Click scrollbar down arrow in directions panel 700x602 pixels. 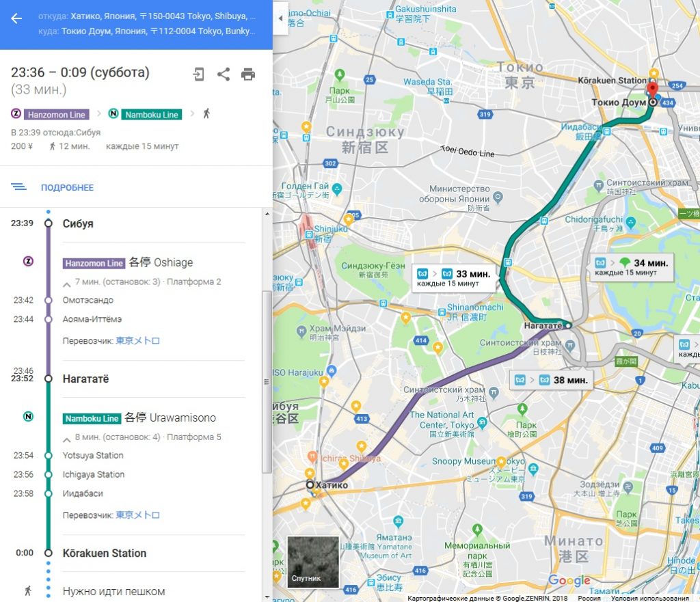click(267, 597)
